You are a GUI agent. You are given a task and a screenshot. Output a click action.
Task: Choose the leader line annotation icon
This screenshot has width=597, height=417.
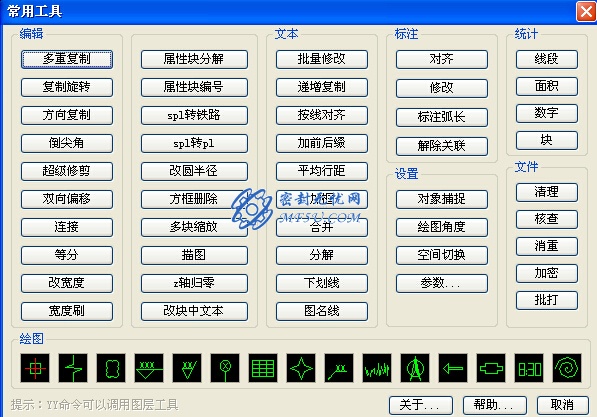(339, 368)
